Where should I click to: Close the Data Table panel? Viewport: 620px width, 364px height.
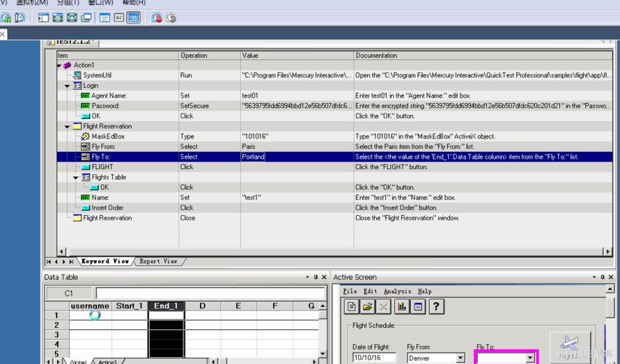324,277
